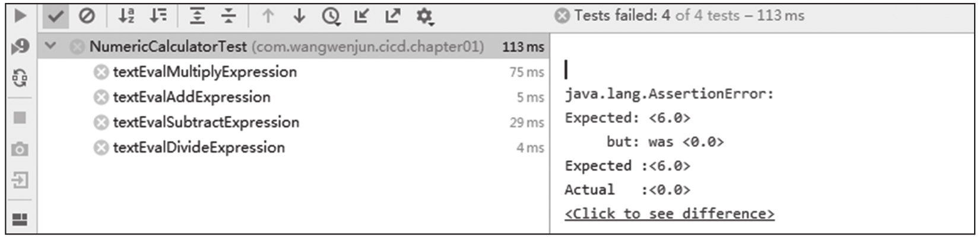
Task: Collapse NumericCalculatorTest tree node chevron
Action: click(50, 45)
